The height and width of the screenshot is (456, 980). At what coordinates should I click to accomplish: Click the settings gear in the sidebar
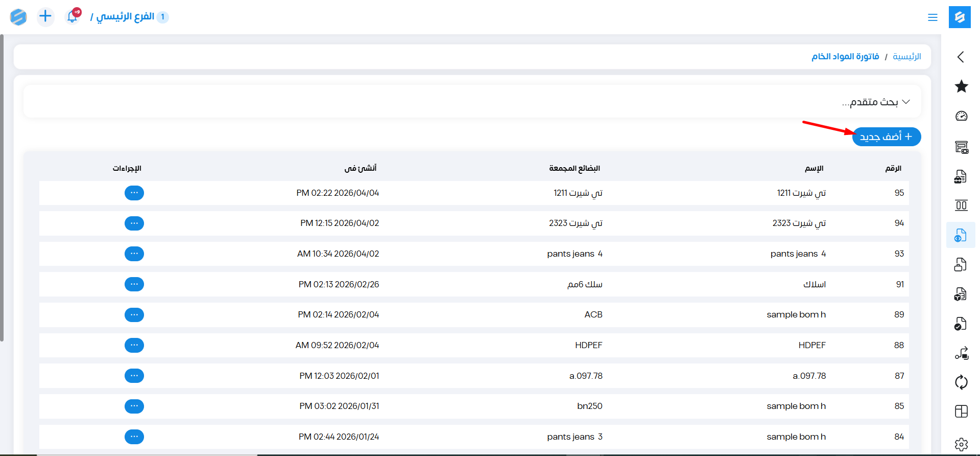961,444
